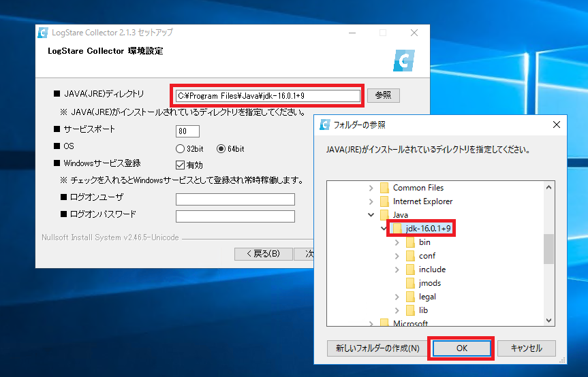Click folder tree scrollbar up arrow

tap(548, 187)
